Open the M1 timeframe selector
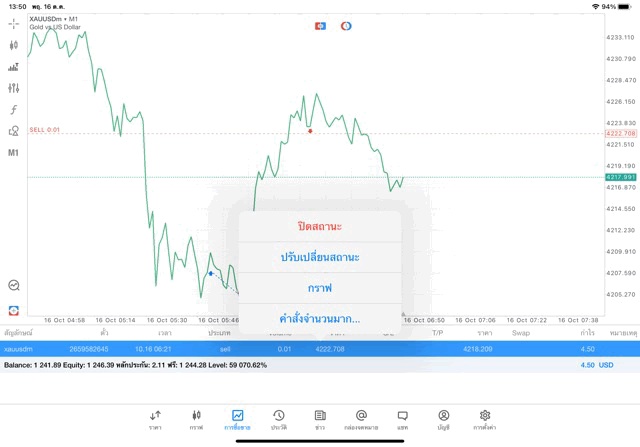 point(14,153)
